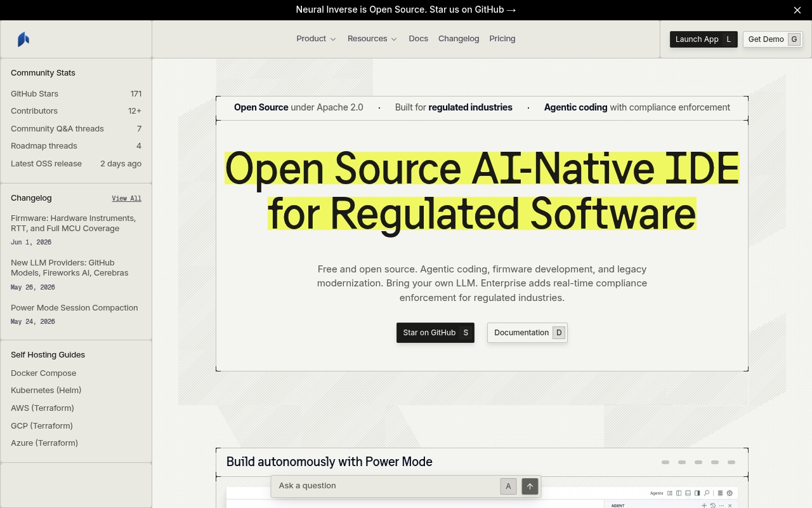Click the Built for regulated industries text
The image size is (812, 508).
coord(454,107)
